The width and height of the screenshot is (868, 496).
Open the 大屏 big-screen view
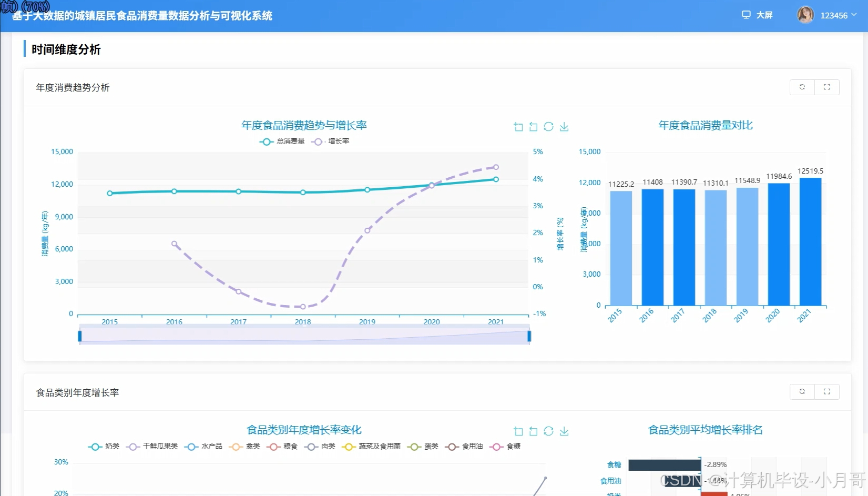tap(757, 15)
